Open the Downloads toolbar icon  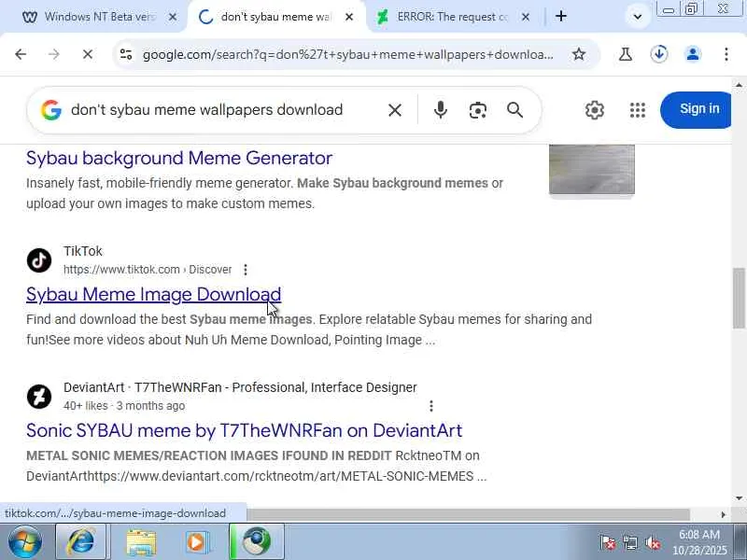[x=659, y=54]
